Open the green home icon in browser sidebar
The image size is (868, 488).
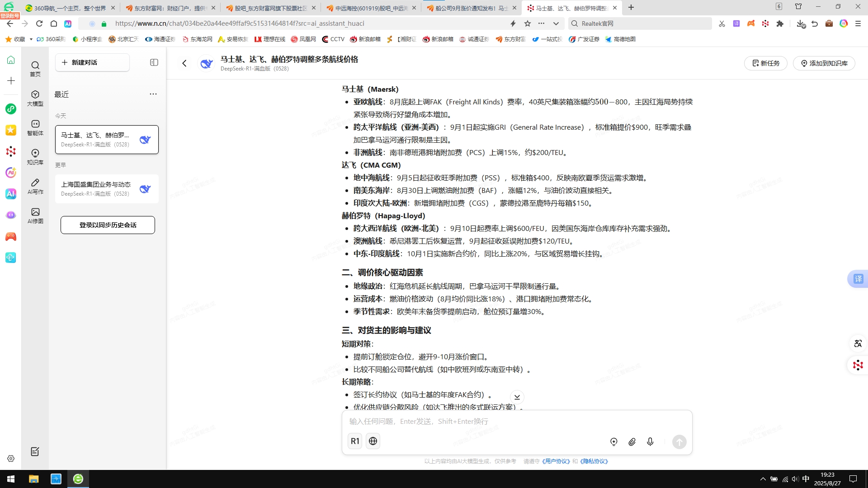(x=11, y=60)
